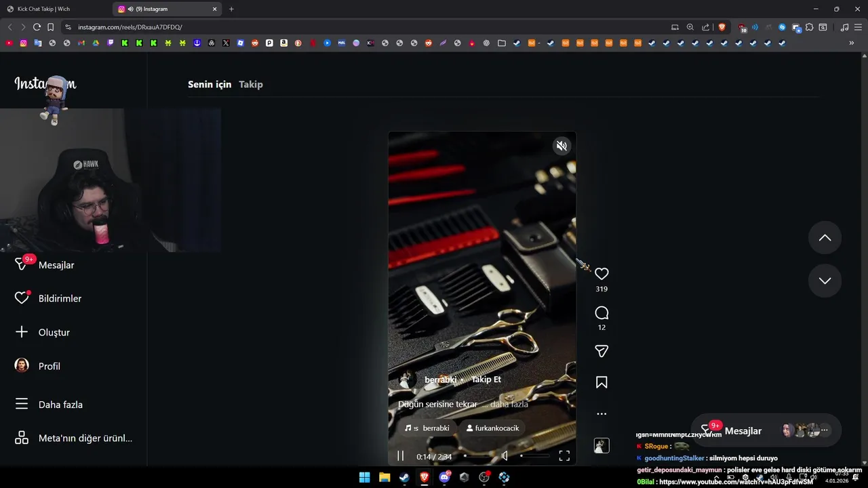This screenshot has width=868, height=488.
Task: Like the reel with the heart icon
Action: (601, 274)
